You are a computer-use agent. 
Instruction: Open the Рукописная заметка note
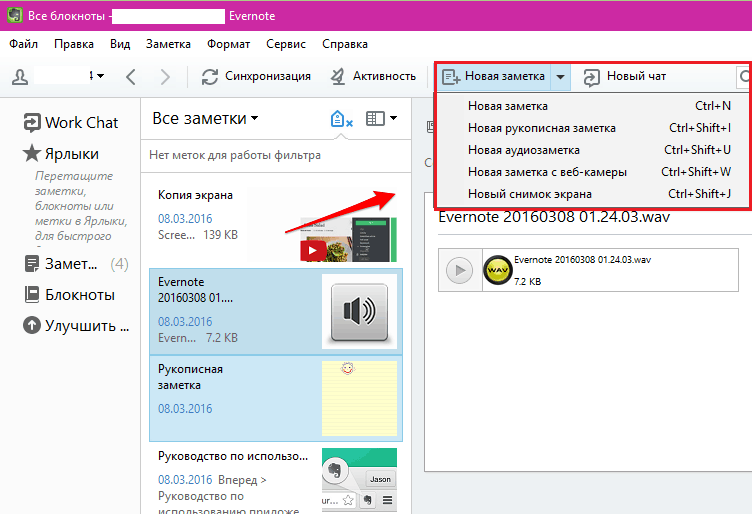pyautogui.click(x=276, y=398)
